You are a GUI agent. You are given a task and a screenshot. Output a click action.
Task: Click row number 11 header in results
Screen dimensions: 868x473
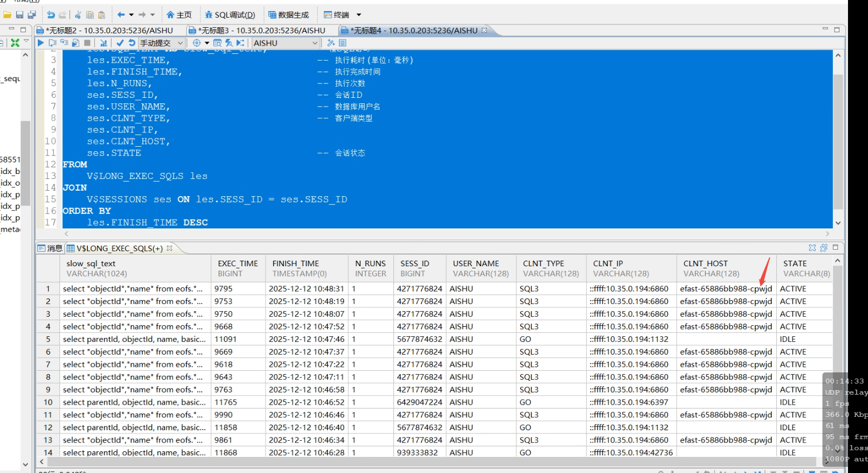pos(48,415)
